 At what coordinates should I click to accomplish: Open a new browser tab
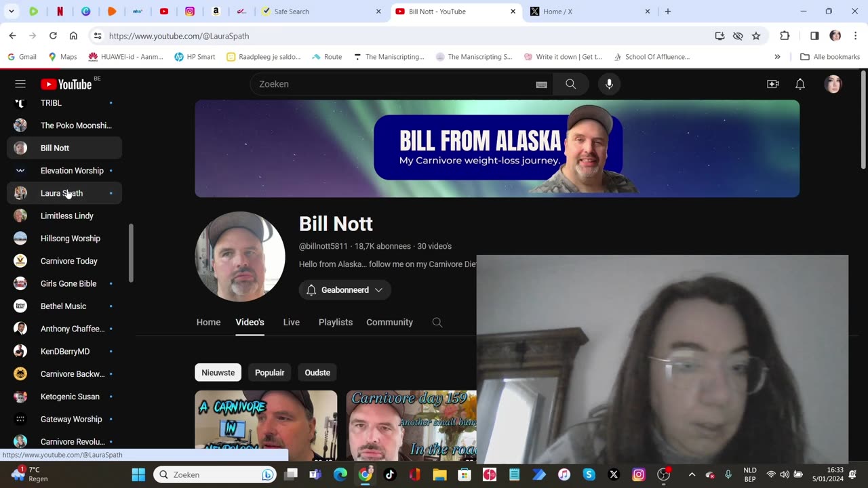tap(668, 12)
